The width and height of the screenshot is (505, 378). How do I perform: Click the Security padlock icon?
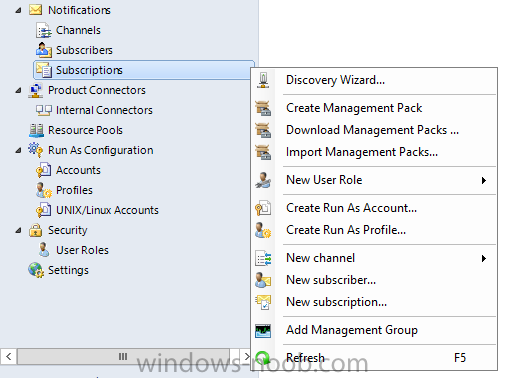click(35, 230)
